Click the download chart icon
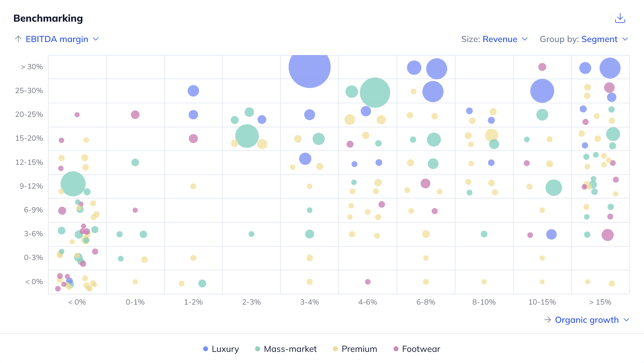 620,18
